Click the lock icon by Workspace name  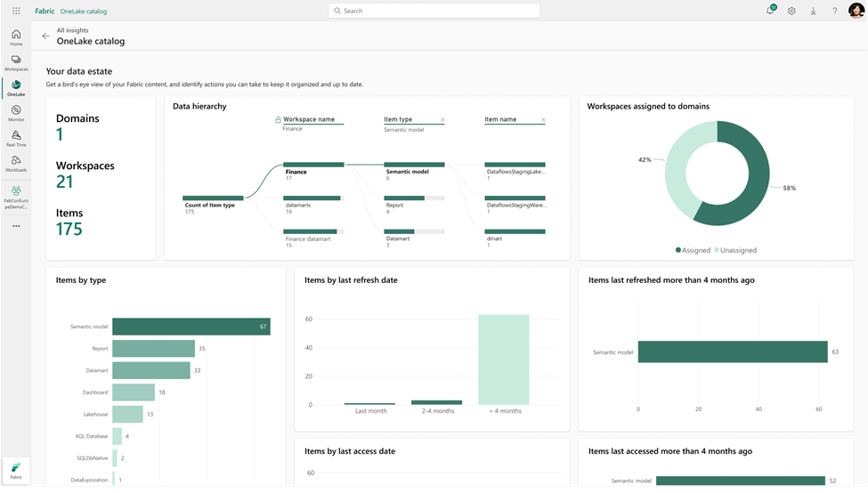tap(278, 119)
